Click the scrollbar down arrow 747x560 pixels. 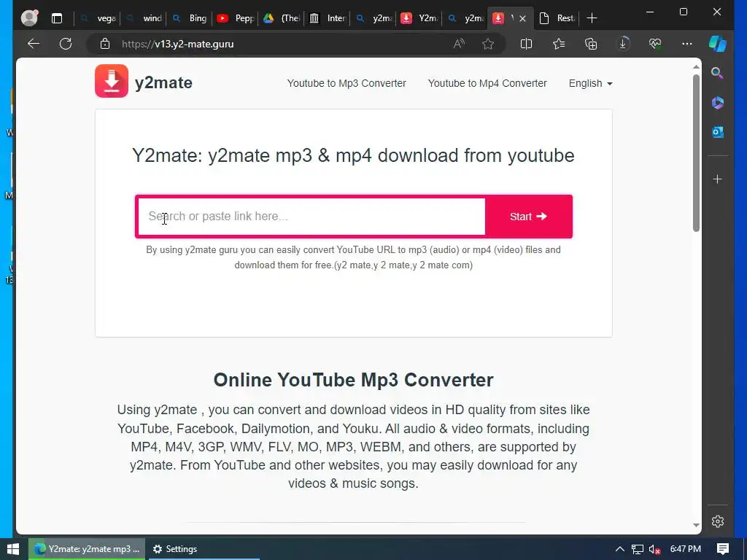point(696,525)
